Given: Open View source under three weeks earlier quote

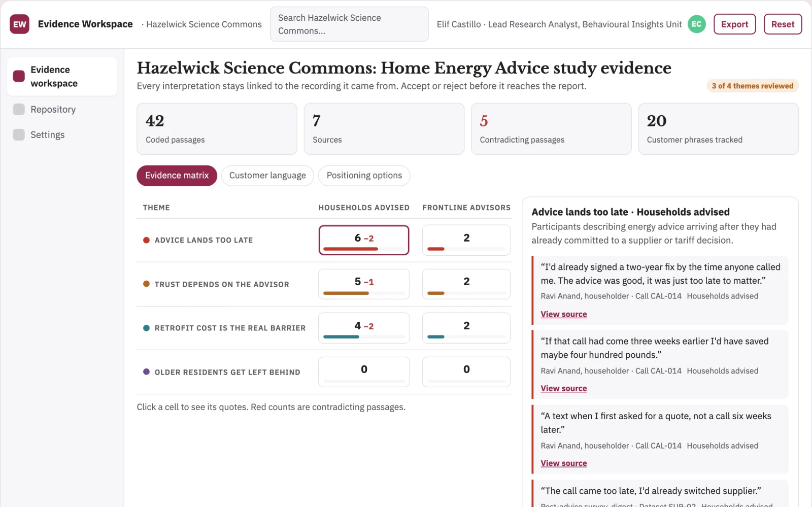Looking at the screenshot, I should point(563,388).
